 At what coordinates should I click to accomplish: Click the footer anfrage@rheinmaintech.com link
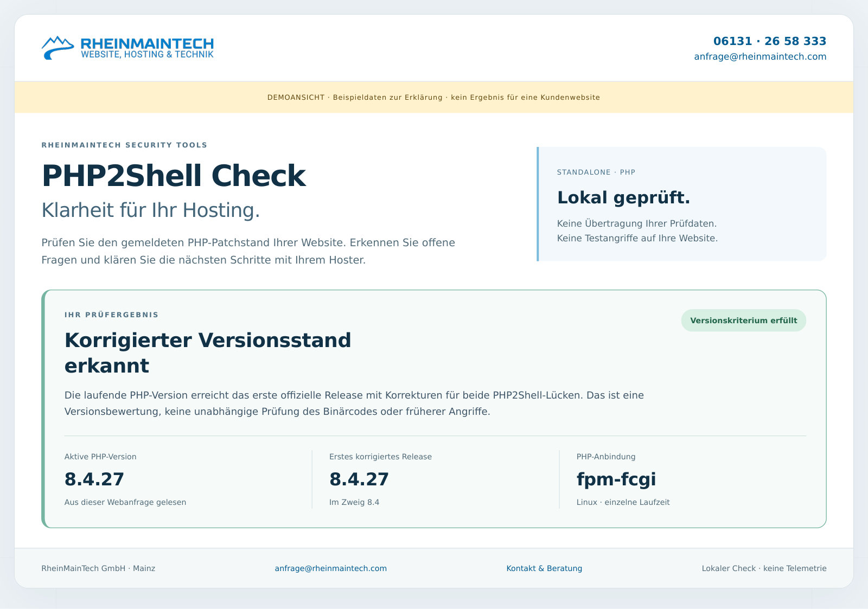tap(331, 568)
